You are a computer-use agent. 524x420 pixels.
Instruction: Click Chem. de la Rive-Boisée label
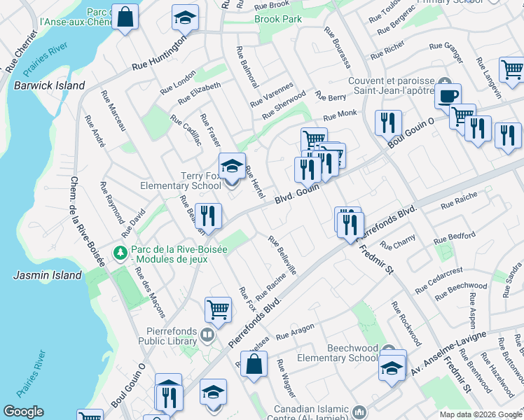(x=88, y=222)
